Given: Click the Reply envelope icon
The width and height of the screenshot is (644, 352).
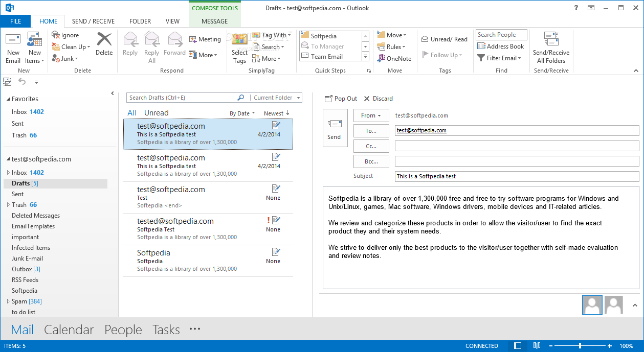Looking at the screenshot, I should click(130, 40).
